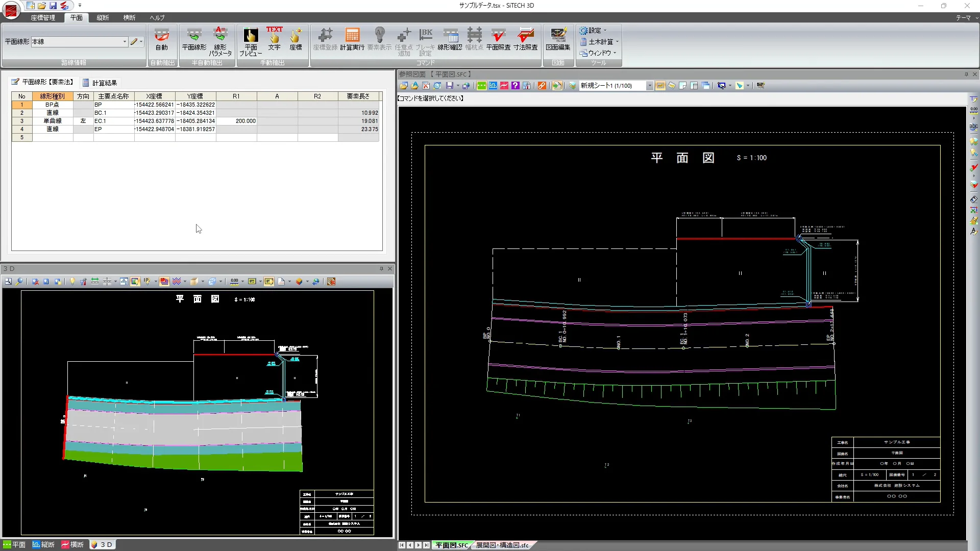980x551 pixels.
Task: Click the 横断 view button at bottom
Action: [x=72, y=545]
